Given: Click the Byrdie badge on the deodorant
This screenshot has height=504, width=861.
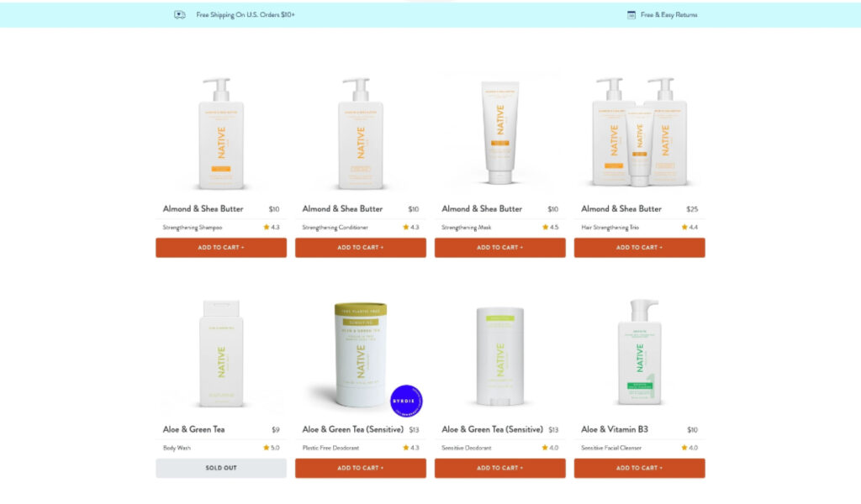Looking at the screenshot, I should coord(406,401).
